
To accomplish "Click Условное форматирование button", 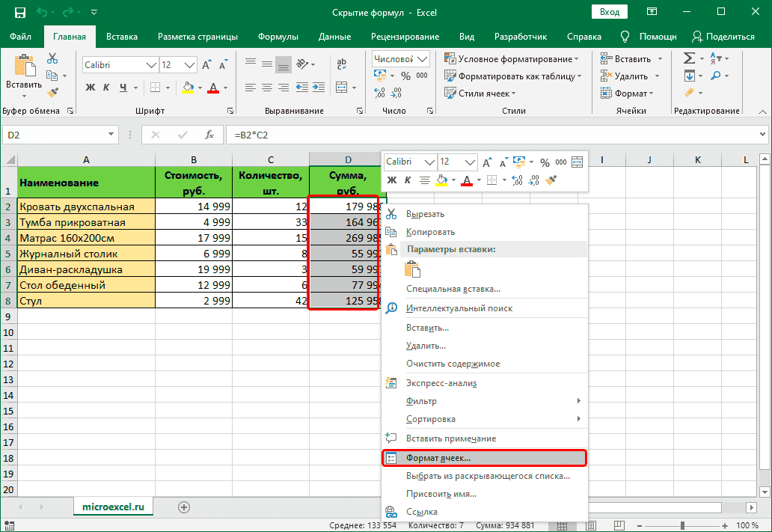I will [x=512, y=59].
